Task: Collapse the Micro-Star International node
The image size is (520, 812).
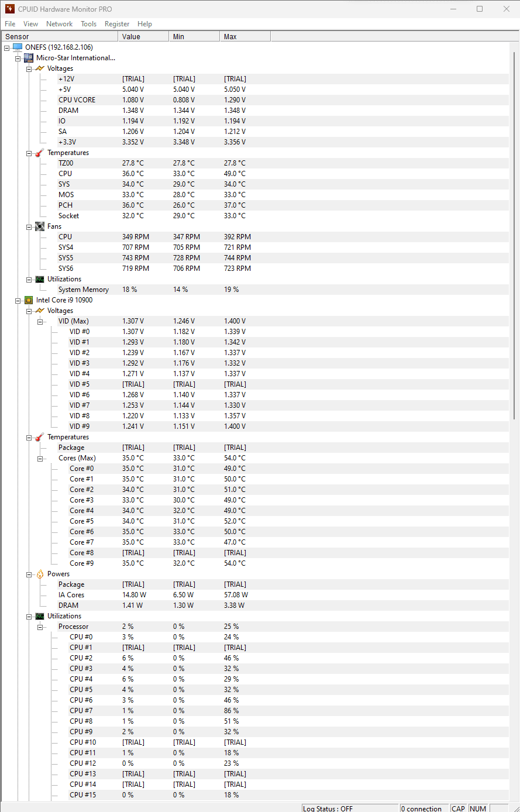Action: [18, 58]
